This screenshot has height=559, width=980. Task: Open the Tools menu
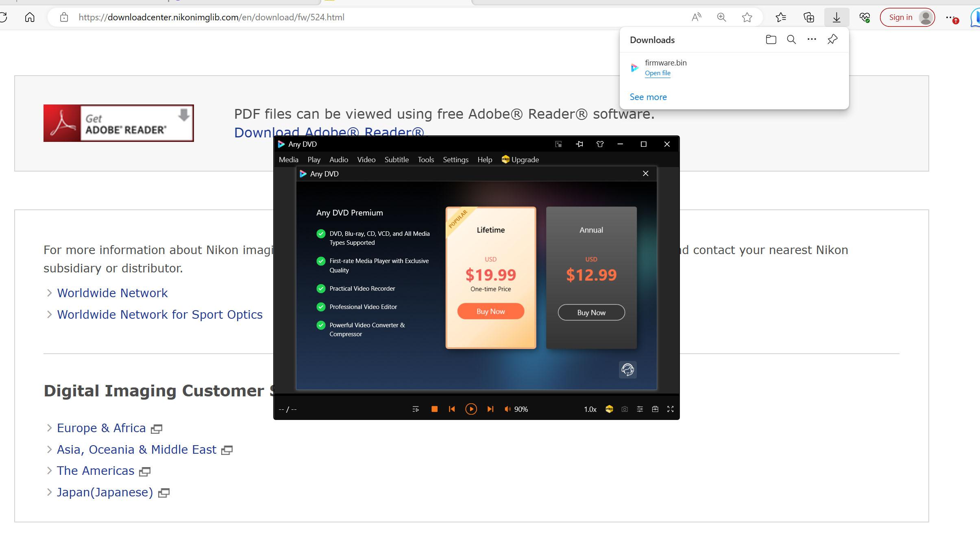tap(426, 160)
